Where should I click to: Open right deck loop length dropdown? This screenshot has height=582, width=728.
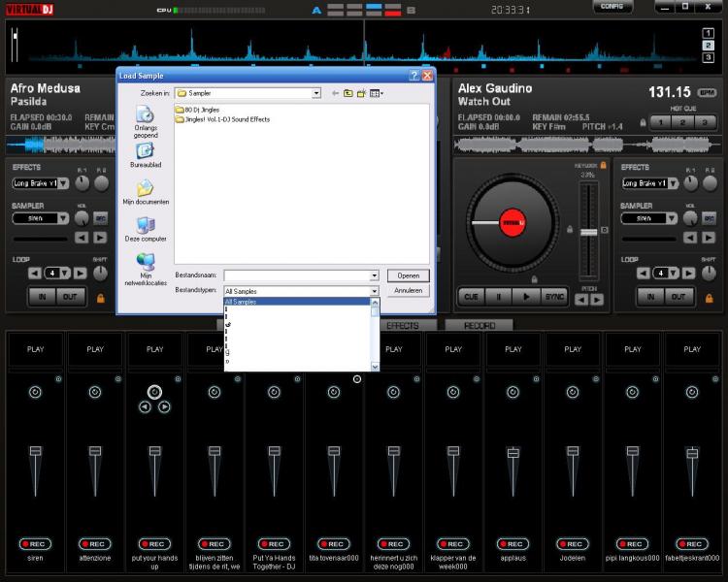(674, 273)
